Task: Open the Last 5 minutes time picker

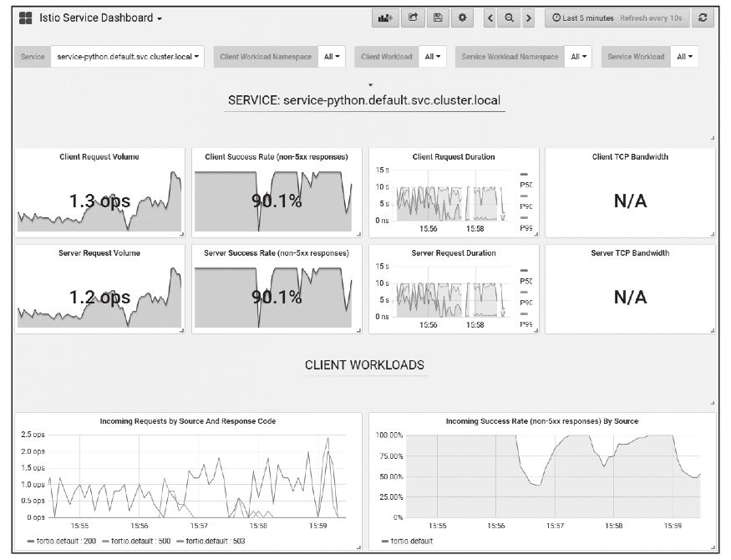Action: click(617, 18)
